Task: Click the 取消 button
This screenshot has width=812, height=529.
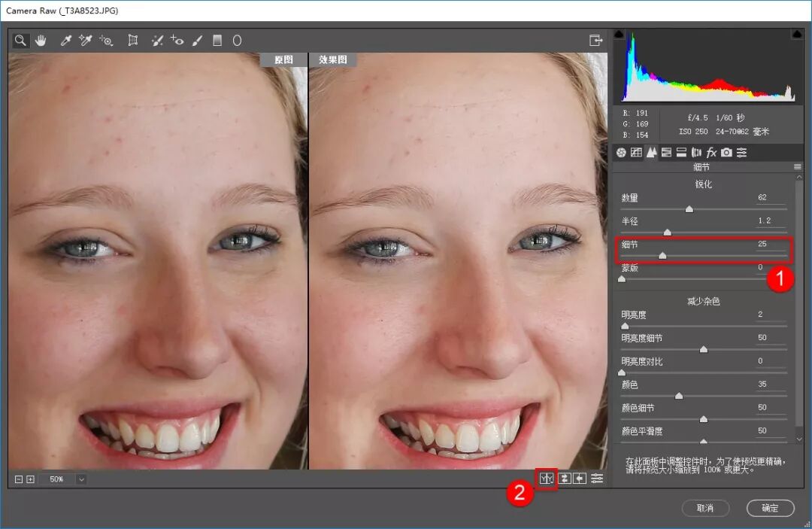Action: (705, 508)
